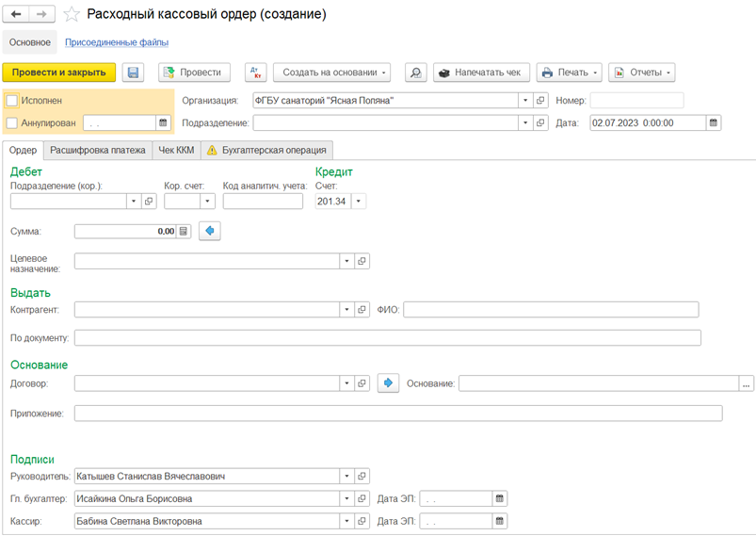Open the Отчеты dropdown menu
This screenshot has width=756, height=536.
[642, 73]
